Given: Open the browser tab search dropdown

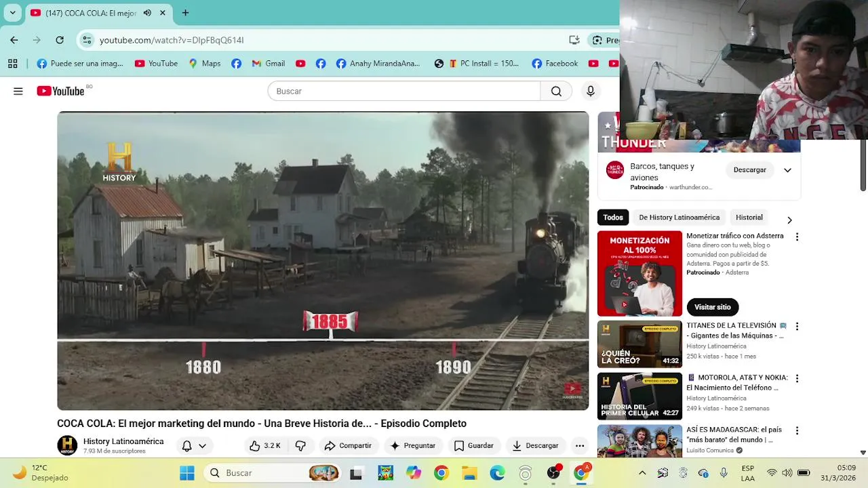Looking at the screenshot, I should pyautogui.click(x=12, y=13).
